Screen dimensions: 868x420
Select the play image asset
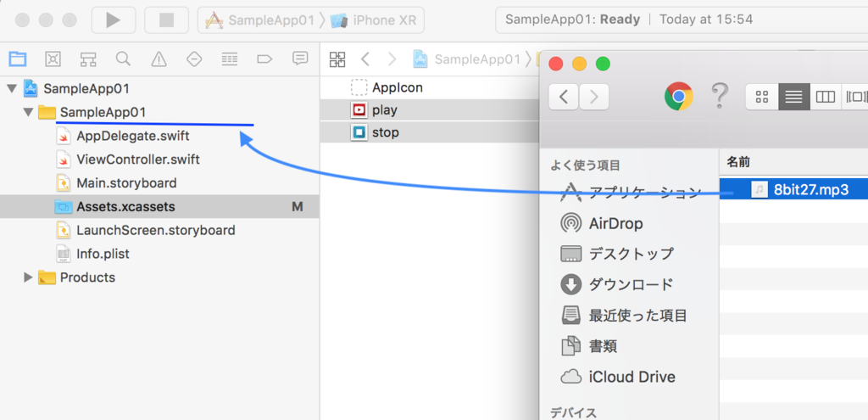pos(429,110)
